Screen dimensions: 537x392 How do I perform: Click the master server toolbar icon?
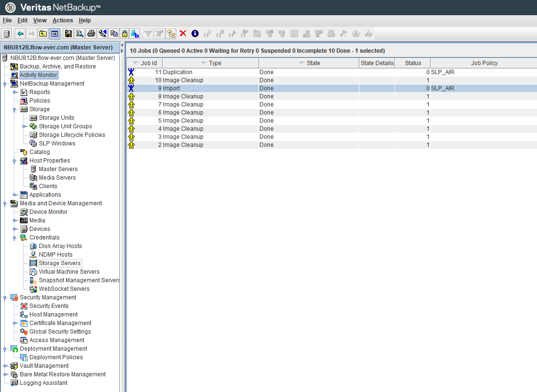click(7, 34)
